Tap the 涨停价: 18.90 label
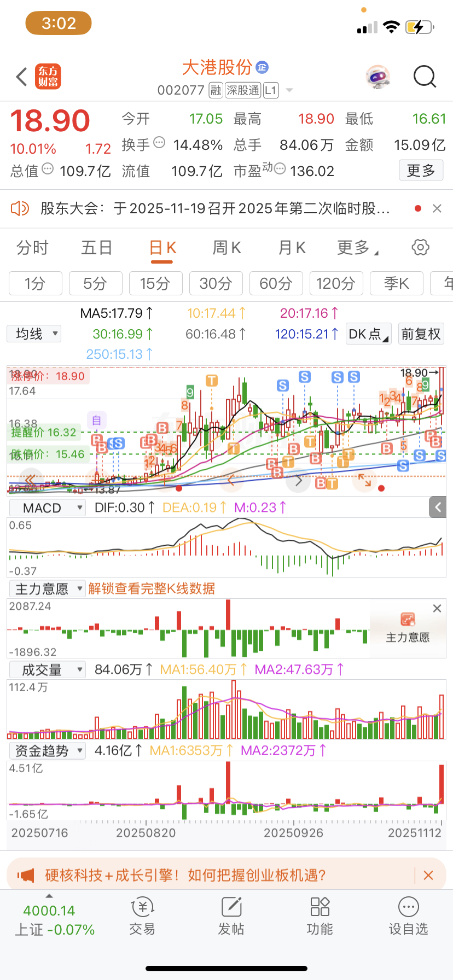Image resolution: width=453 pixels, height=980 pixels. click(x=48, y=376)
